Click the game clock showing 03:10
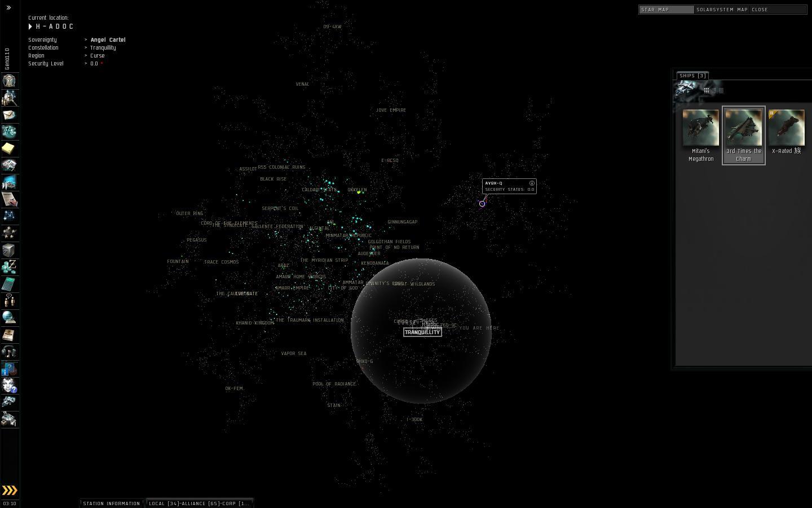The width and height of the screenshot is (812, 508). (x=10, y=503)
